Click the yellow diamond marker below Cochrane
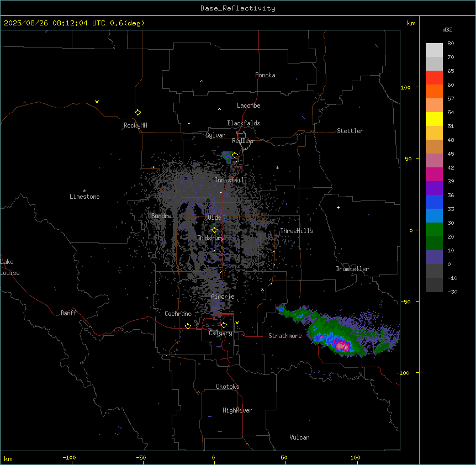The height and width of the screenshot is (465, 476). (188, 326)
